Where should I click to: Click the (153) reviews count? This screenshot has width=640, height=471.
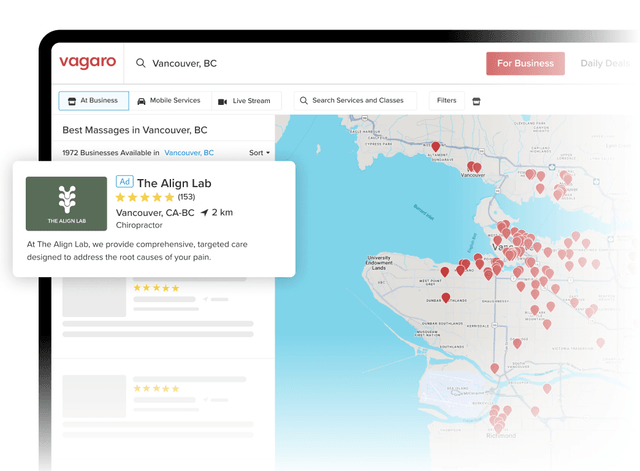pyautogui.click(x=186, y=197)
